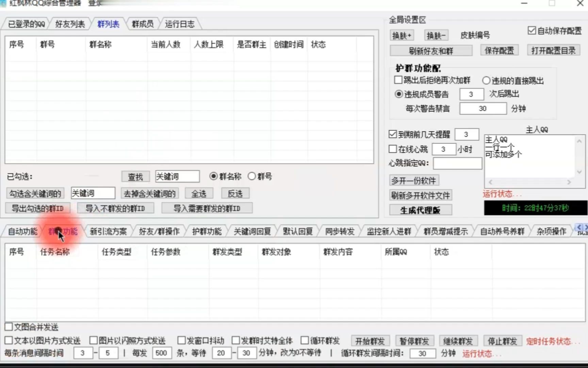
Task: Click 勾选含关键词的 button
Action: coord(35,194)
